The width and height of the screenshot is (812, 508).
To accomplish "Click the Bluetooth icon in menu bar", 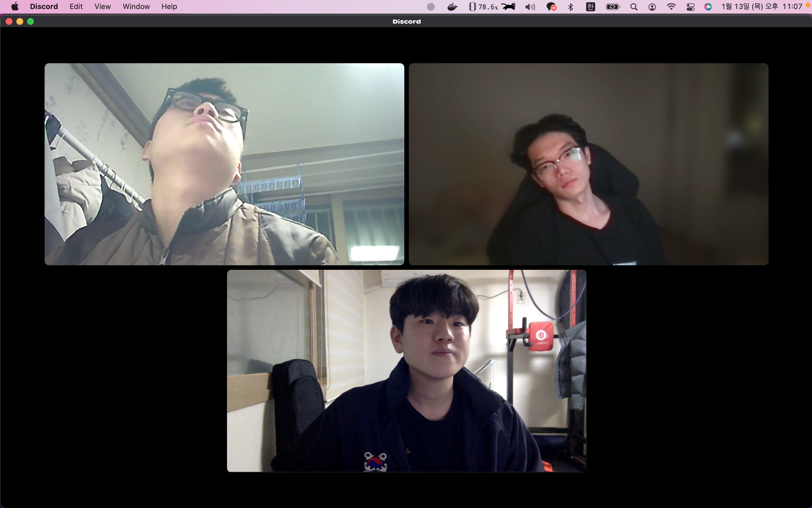I will click(571, 7).
